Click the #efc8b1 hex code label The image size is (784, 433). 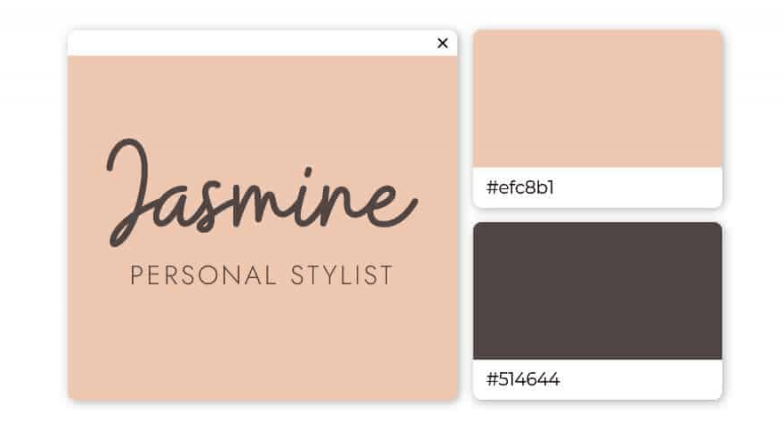(520, 188)
